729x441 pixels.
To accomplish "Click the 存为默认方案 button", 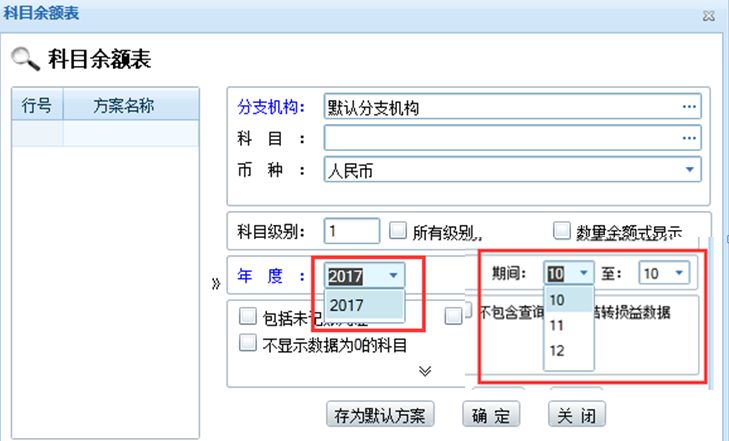I will (x=381, y=415).
